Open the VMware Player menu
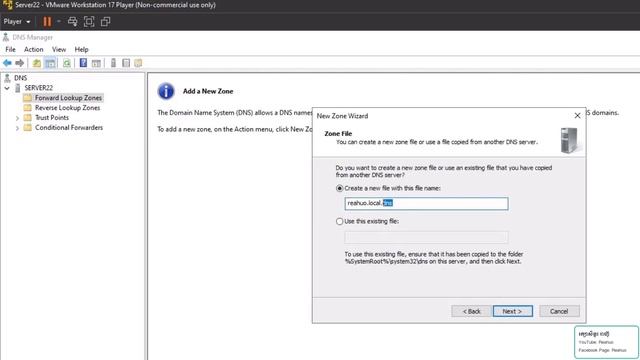 click(x=17, y=22)
